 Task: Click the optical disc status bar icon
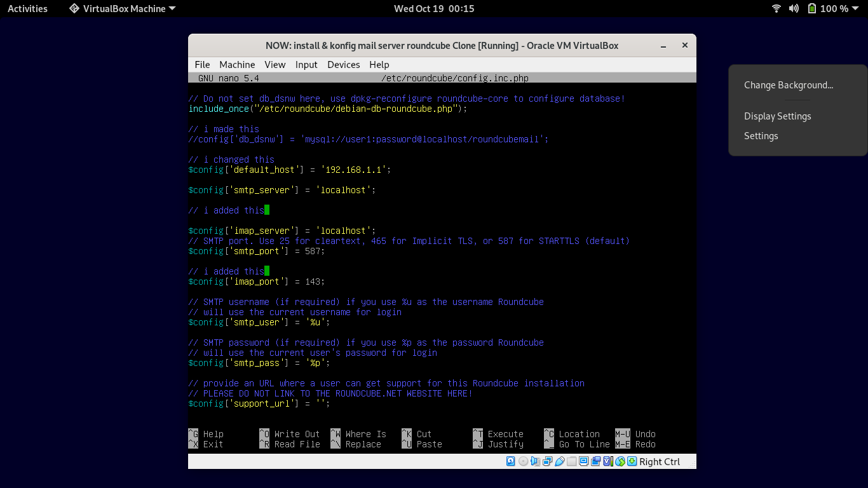coord(523,462)
